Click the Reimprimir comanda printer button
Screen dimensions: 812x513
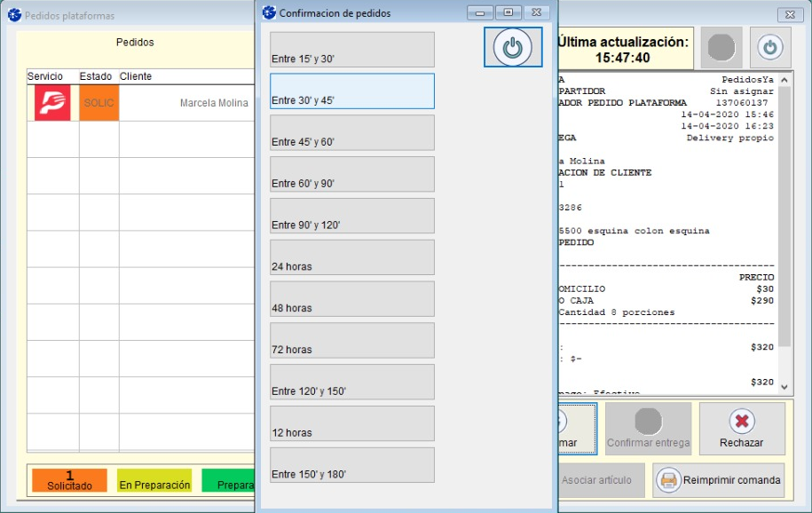pos(719,480)
